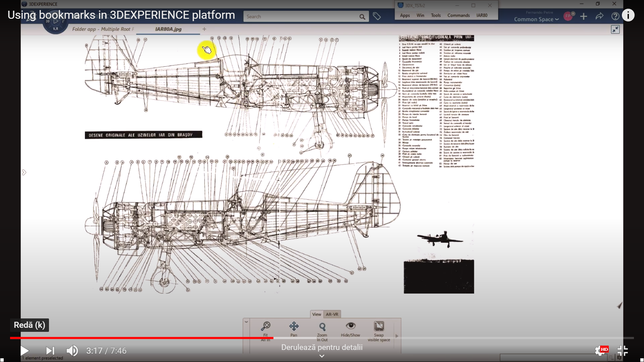The width and height of the screenshot is (644, 362).
Task: Open the video settings gear
Action: pyautogui.click(x=600, y=351)
